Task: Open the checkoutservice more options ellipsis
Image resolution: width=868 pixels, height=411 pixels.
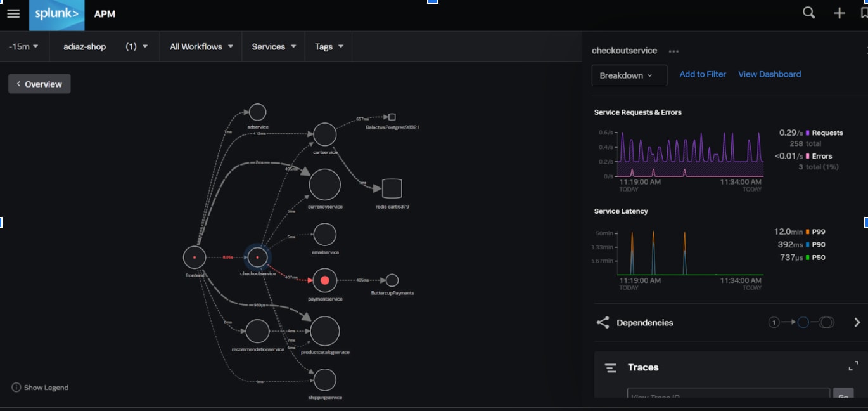Action: click(x=673, y=51)
